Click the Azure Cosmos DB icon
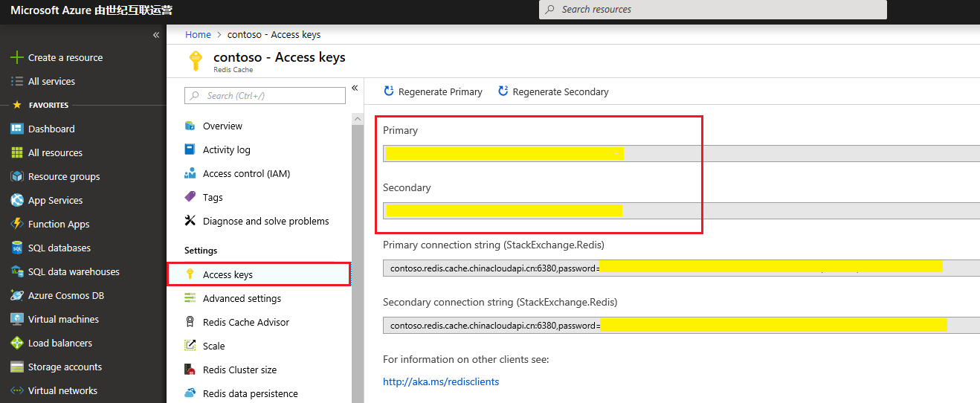Screen dimensions: 980x403 point(16,295)
